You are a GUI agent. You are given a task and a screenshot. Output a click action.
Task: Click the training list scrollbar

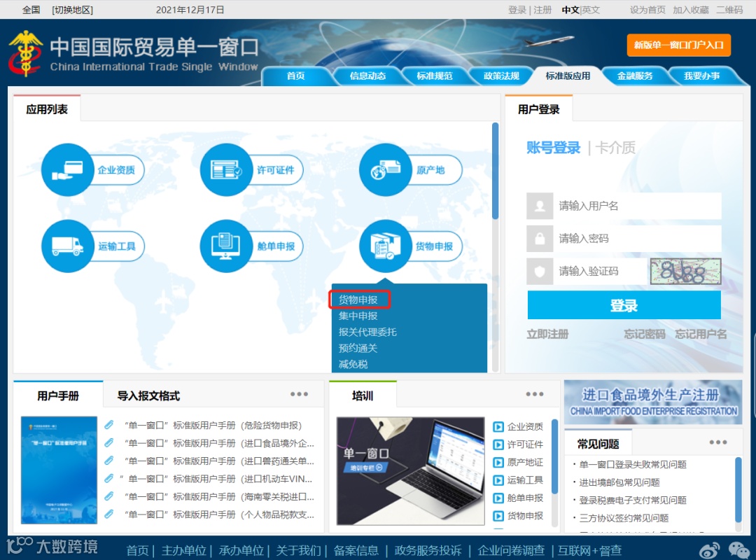coord(554,456)
